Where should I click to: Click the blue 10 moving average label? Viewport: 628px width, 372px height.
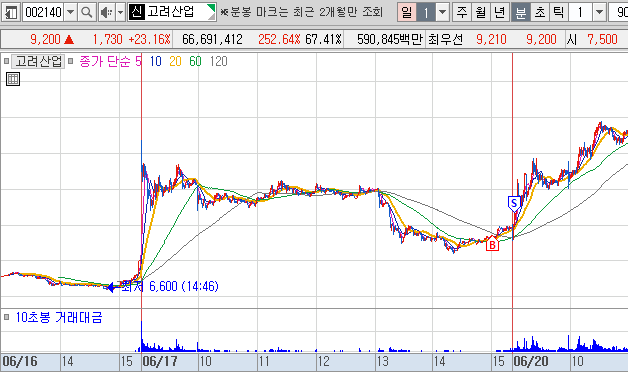[155, 61]
